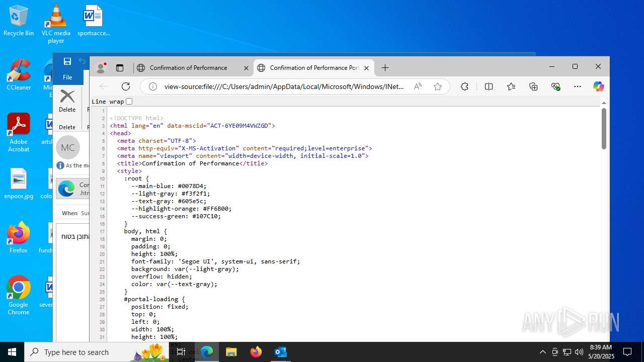This screenshot has width=644, height=362.
Task: Click the Undo arrow in Outlook title bar
Action: tap(82, 61)
